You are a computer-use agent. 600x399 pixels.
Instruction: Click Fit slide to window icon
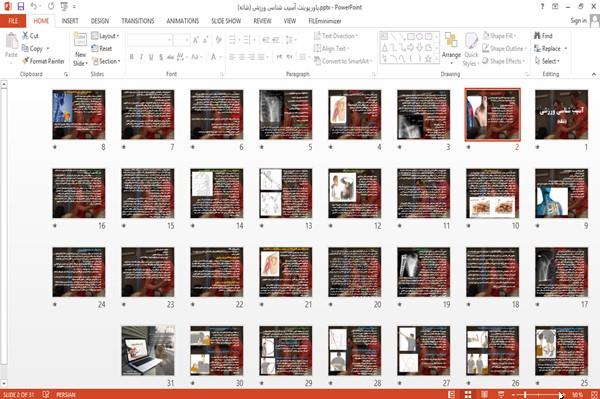click(594, 394)
